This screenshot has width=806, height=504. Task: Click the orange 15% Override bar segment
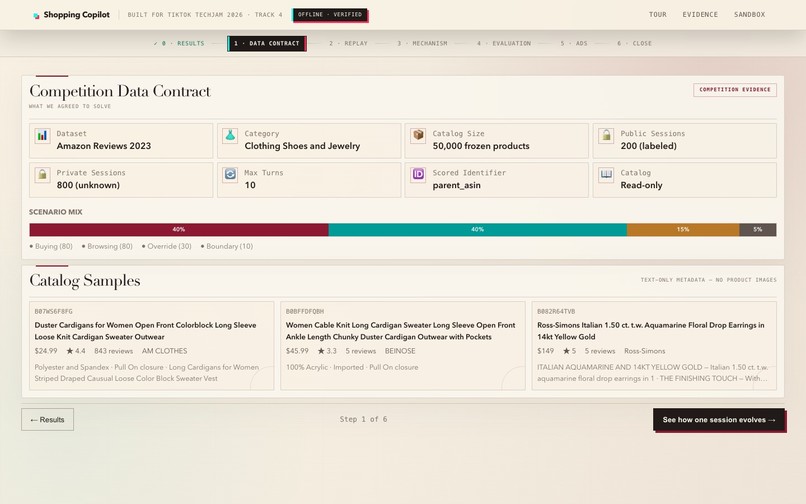coord(683,230)
